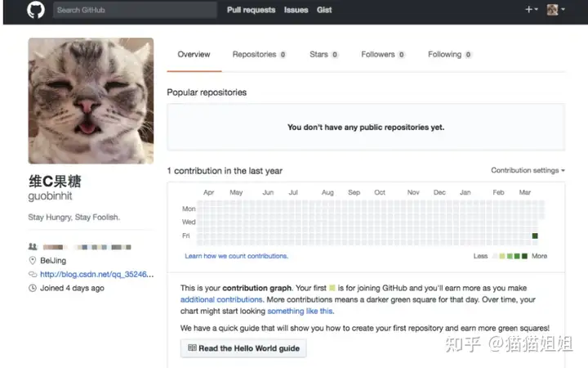Open the GitHub Octocat logo homepage
Screen dimensions: 588x368
click(x=36, y=10)
